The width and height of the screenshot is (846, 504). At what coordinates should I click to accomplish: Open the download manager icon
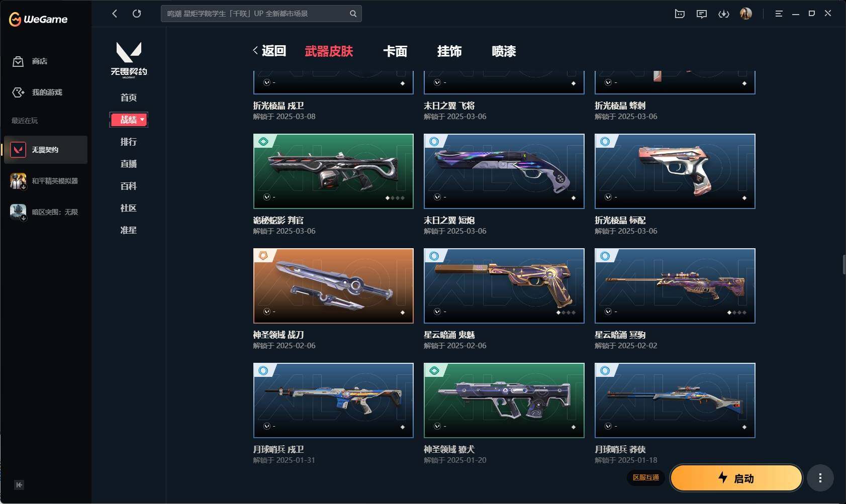point(724,14)
